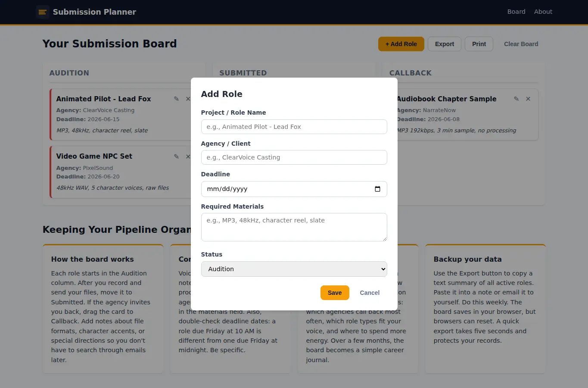Click the Required Materials field label
This screenshot has width=588, height=388.
(x=232, y=207)
